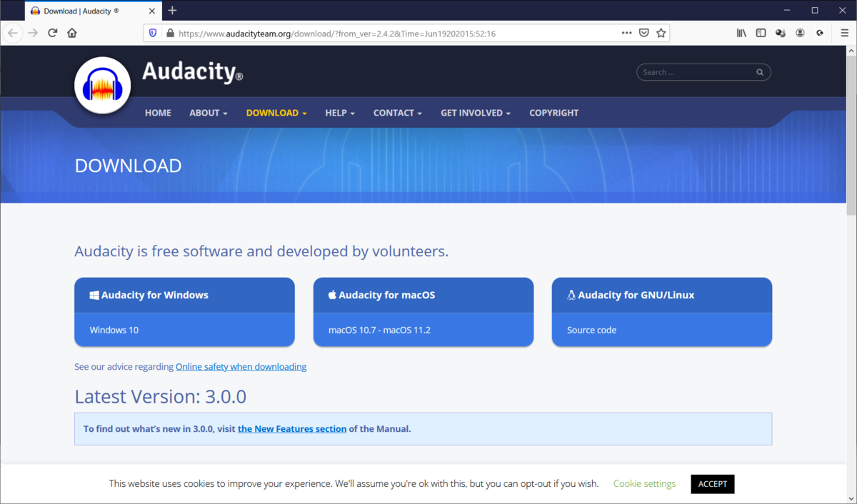Viewport: 857px width, 504px height.
Task: Click the Audacity headphones logo
Action: click(x=103, y=86)
